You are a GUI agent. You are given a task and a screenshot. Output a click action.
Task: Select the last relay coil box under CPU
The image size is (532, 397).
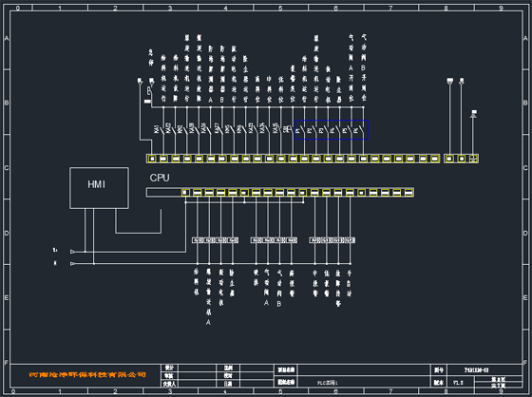click(350, 240)
